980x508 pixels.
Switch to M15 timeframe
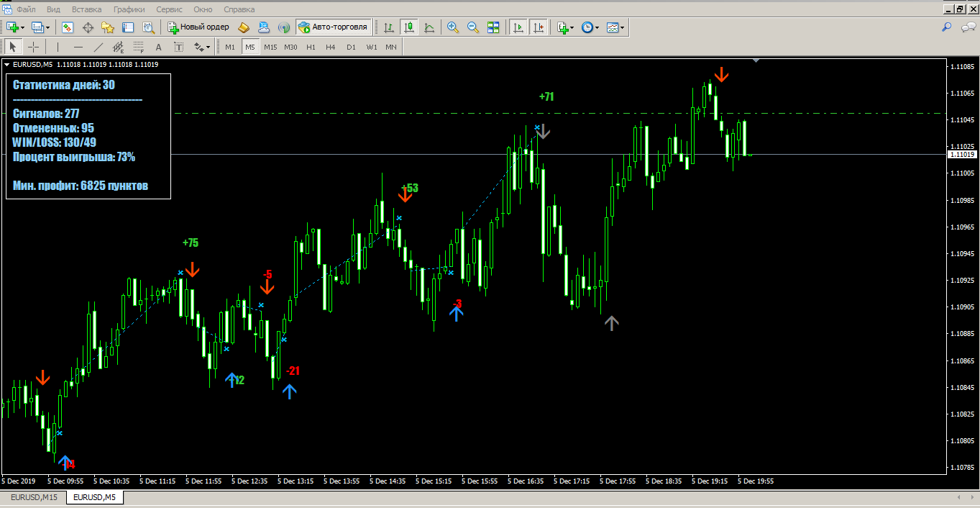270,47
